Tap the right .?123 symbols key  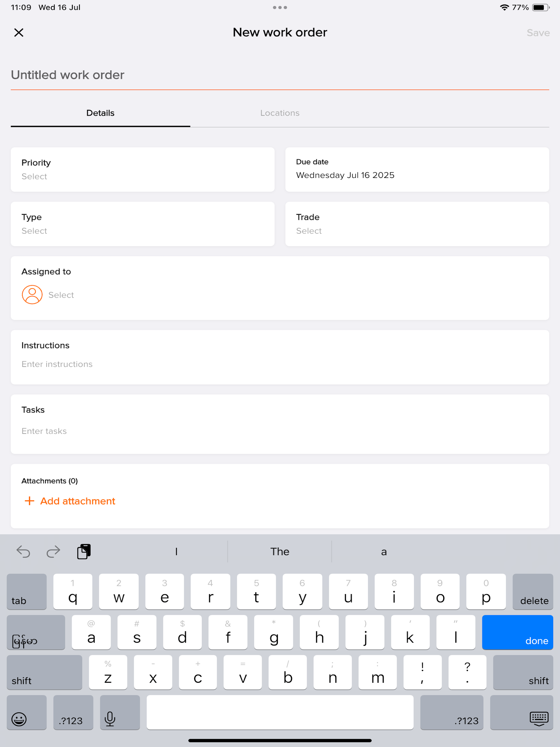coord(451,712)
